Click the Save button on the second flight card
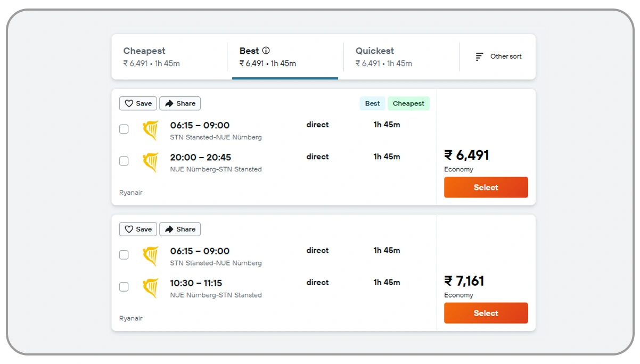The width and height of the screenshot is (640, 364). (137, 229)
